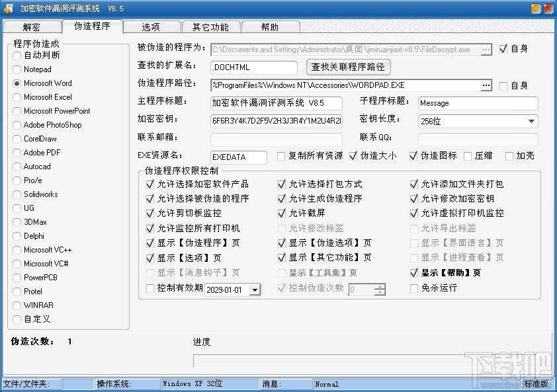Click 查找关联程序路径 button
The image size is (557, 392).
coord(348,67)
